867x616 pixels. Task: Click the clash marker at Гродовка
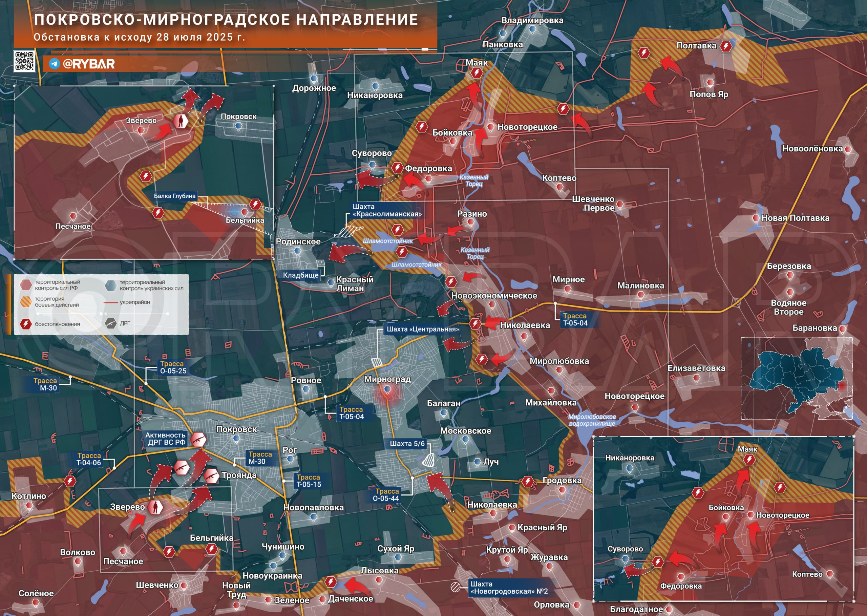[528, 482]
